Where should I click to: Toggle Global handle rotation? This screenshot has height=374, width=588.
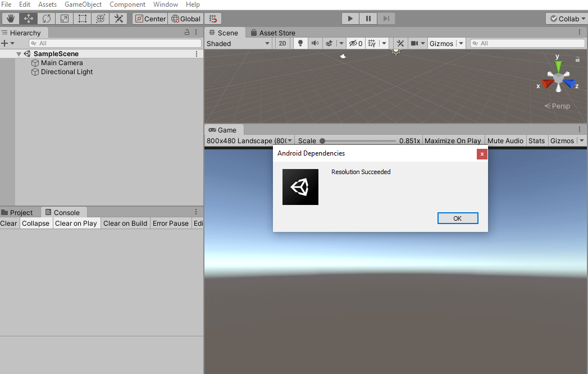click(186, 19)
